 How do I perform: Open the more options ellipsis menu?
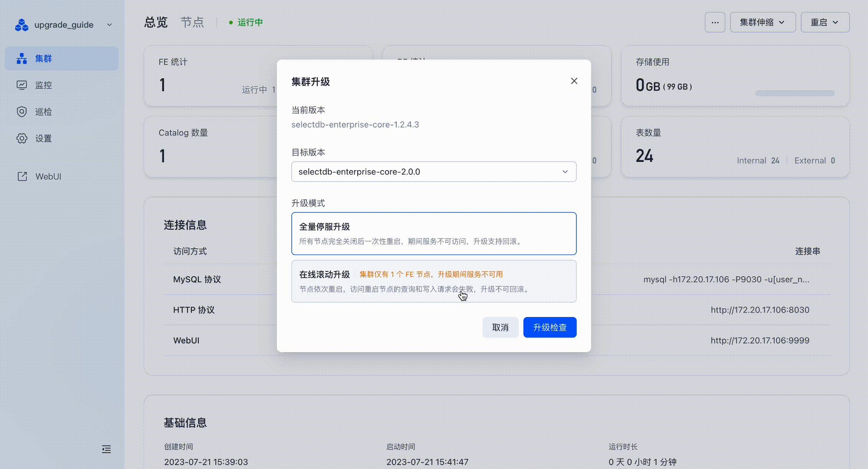(714, 22)
